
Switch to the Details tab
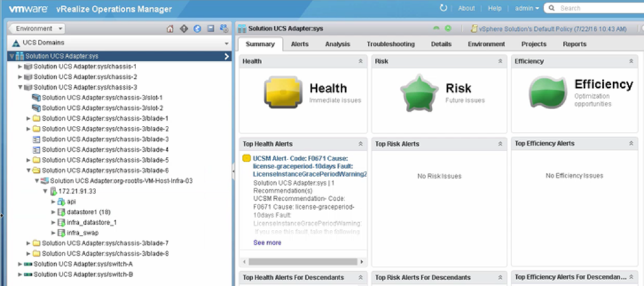pos(441,44)
